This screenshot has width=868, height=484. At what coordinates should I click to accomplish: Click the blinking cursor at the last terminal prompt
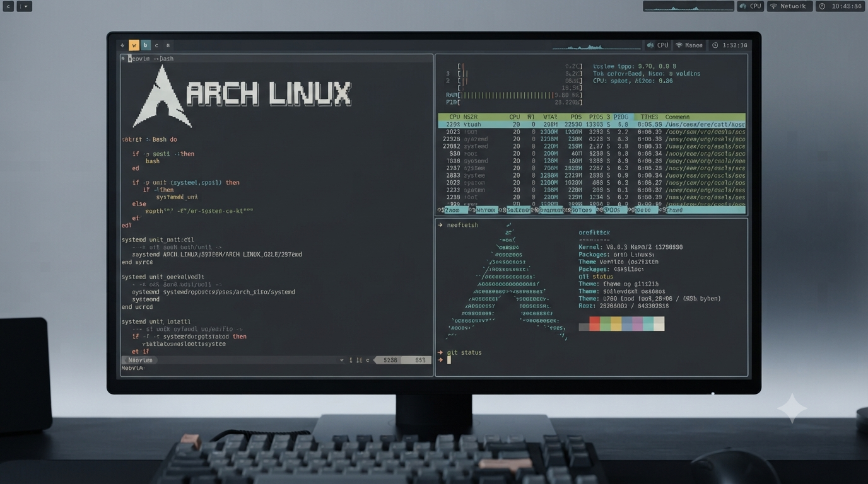click(449, 360)
